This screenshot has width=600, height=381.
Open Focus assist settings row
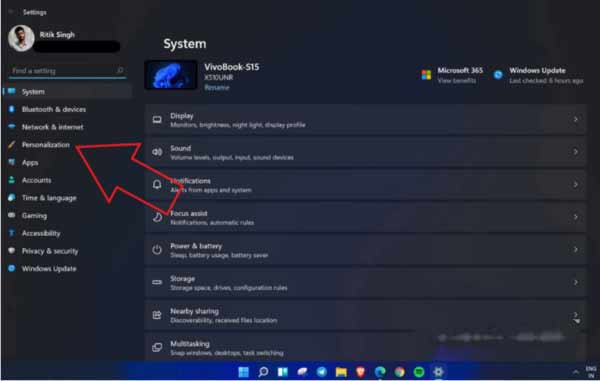[x=365, y=217]
